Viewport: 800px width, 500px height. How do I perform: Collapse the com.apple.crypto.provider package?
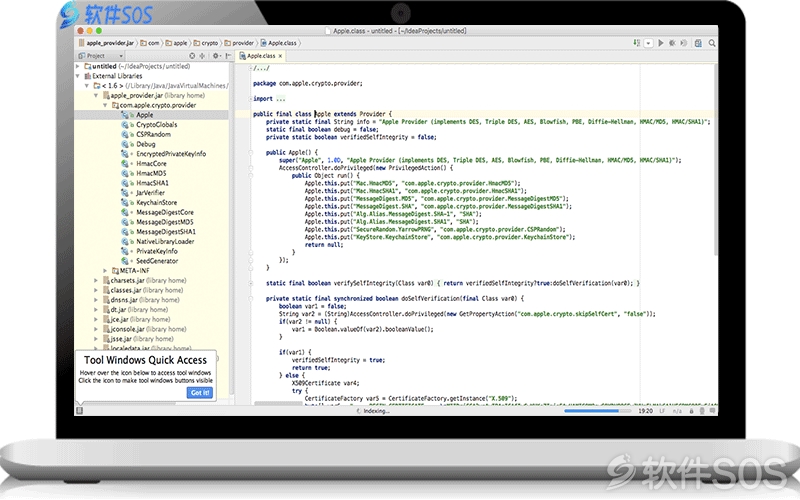pyautogui.click(x=105, y=105)
